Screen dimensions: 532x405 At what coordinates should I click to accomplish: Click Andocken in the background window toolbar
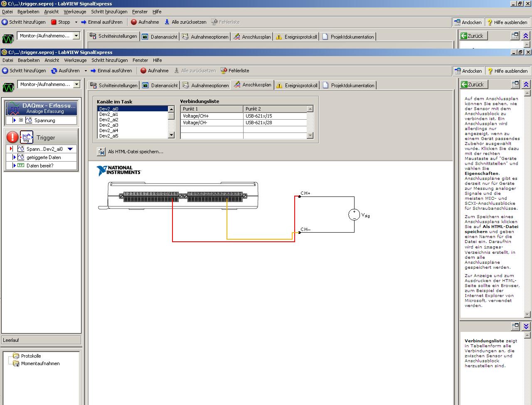click(468, 22)
